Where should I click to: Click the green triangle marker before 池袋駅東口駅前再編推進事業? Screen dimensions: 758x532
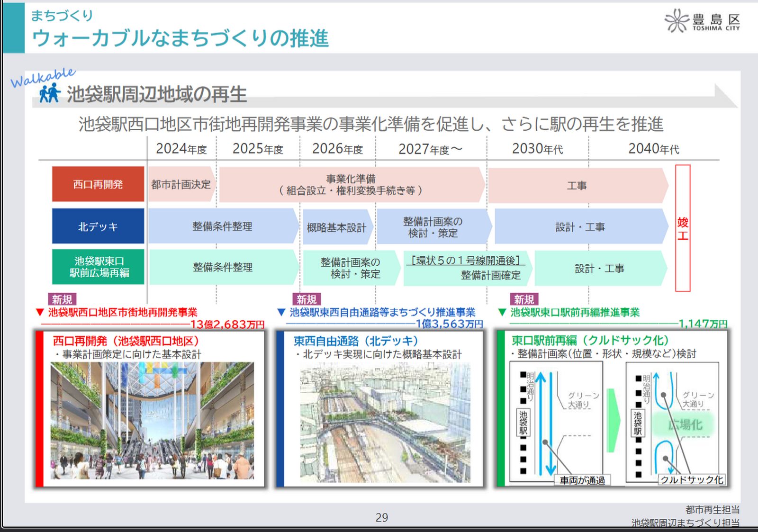[502, 312]
